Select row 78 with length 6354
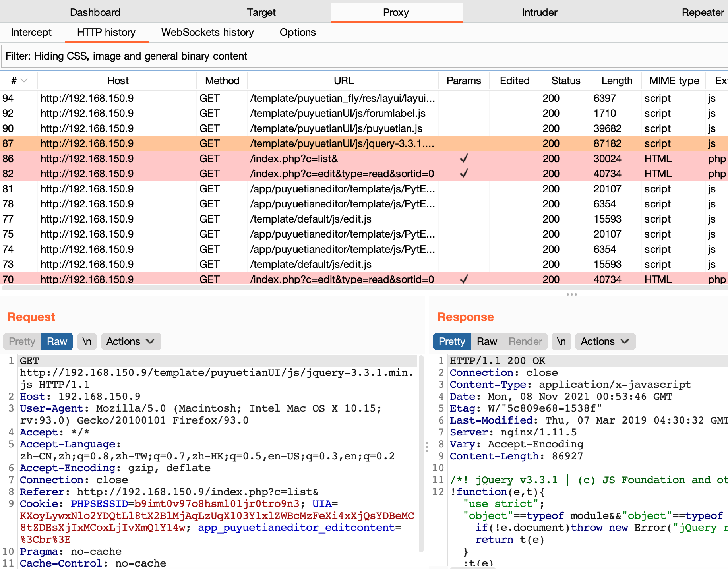The width and height of the screenshot is (728, 569). point(364,204)
